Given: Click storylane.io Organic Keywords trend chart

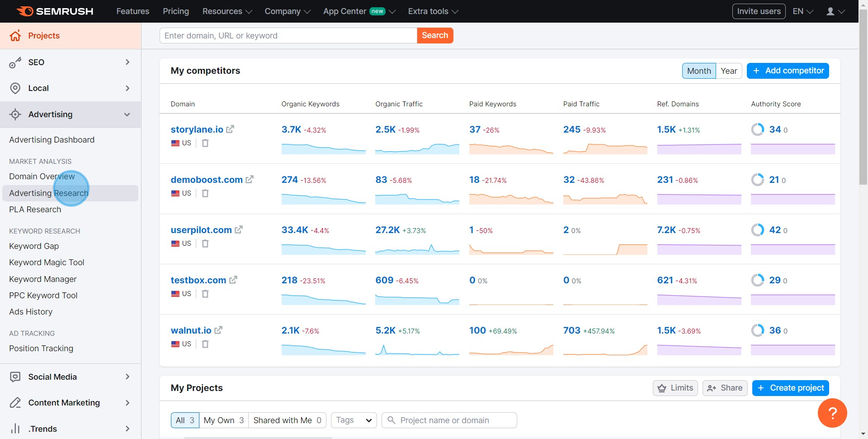Looking at the screenshot, I should tap(324, 148).
